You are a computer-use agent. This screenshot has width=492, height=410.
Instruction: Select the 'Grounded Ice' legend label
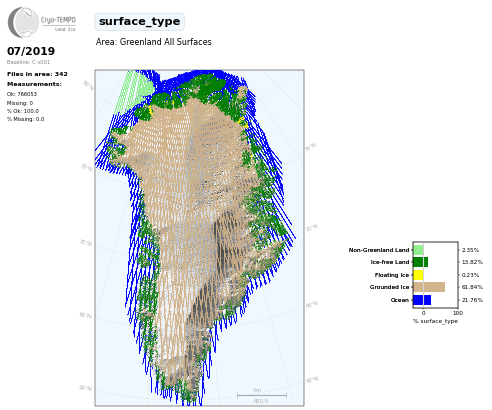[x=389, y=287]
